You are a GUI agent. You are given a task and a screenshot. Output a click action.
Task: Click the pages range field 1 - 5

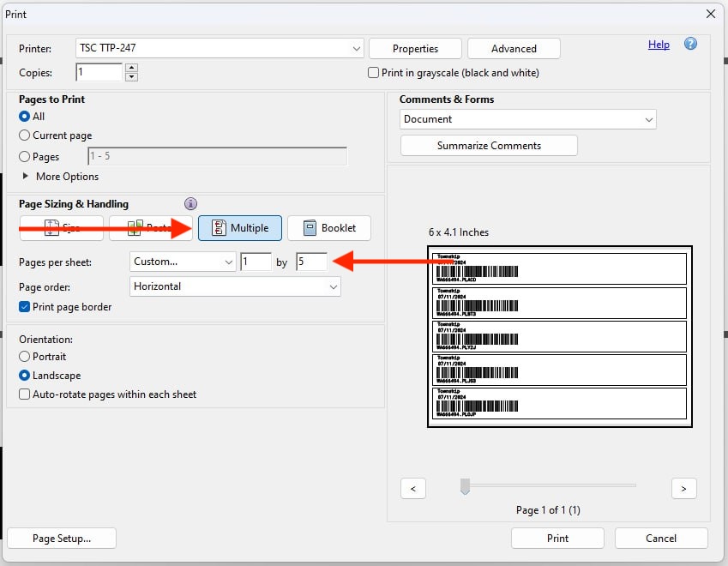217,156
